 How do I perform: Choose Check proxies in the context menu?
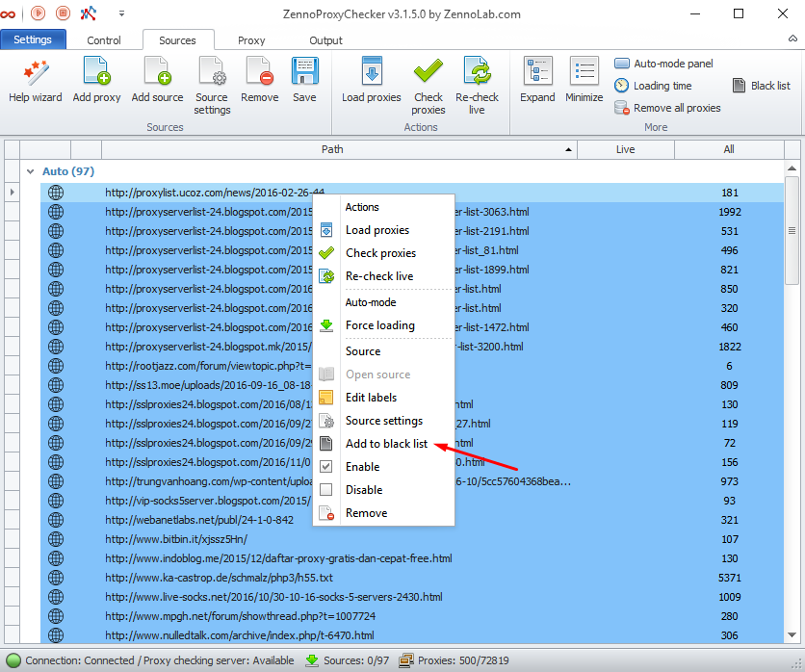point(384,253)
